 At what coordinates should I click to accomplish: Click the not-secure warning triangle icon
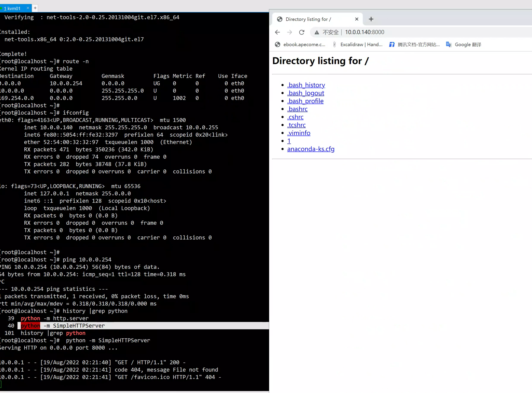[317, 32]
